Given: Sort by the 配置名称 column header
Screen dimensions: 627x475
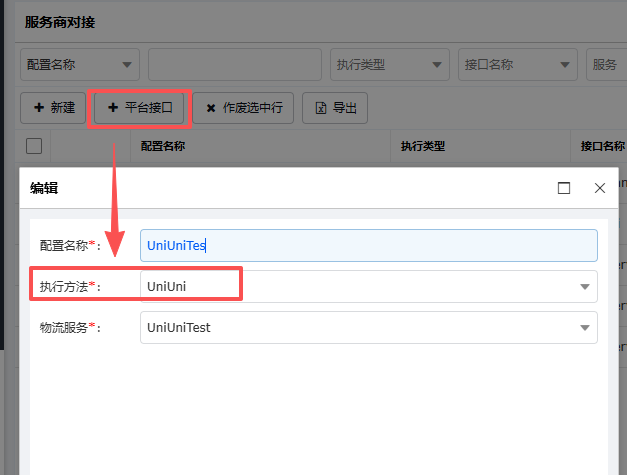Looking at the screenshot, I should (x=163, y=146).
